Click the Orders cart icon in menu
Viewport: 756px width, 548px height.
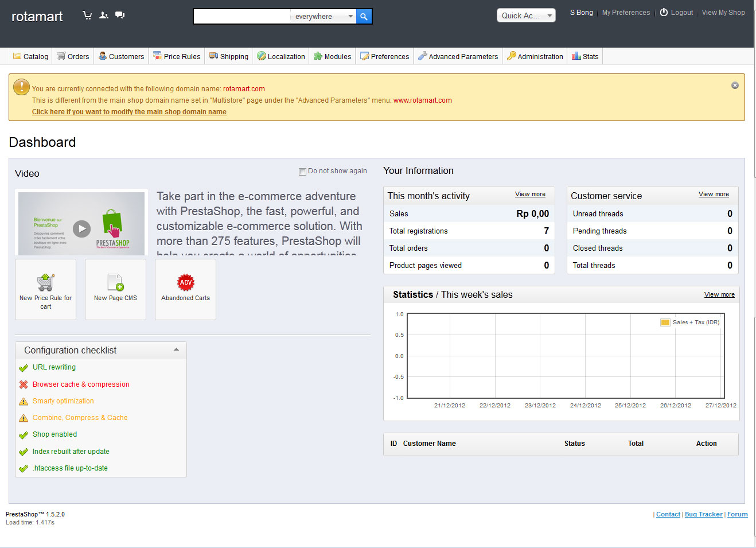point(61,56)
